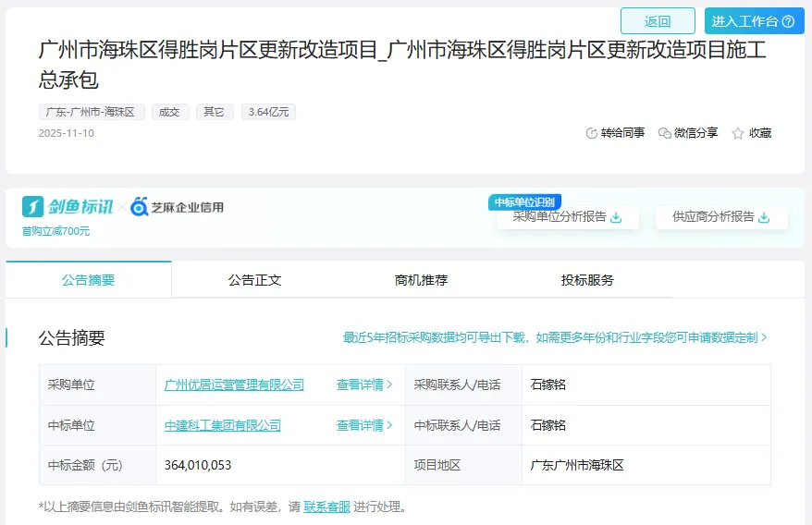Open the 广州优居运营管理有限公司 link
The image size is (812, 525).
point(234,385)
